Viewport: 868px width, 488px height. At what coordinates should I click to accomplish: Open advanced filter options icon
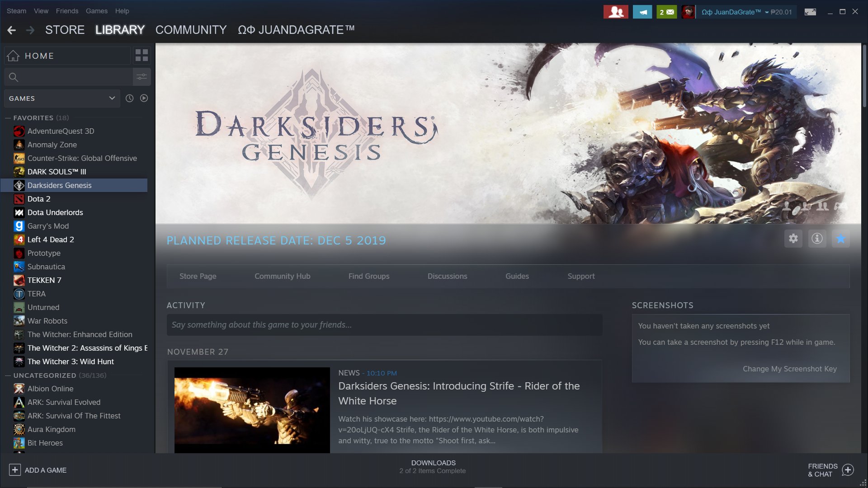(x=142, y=77)
